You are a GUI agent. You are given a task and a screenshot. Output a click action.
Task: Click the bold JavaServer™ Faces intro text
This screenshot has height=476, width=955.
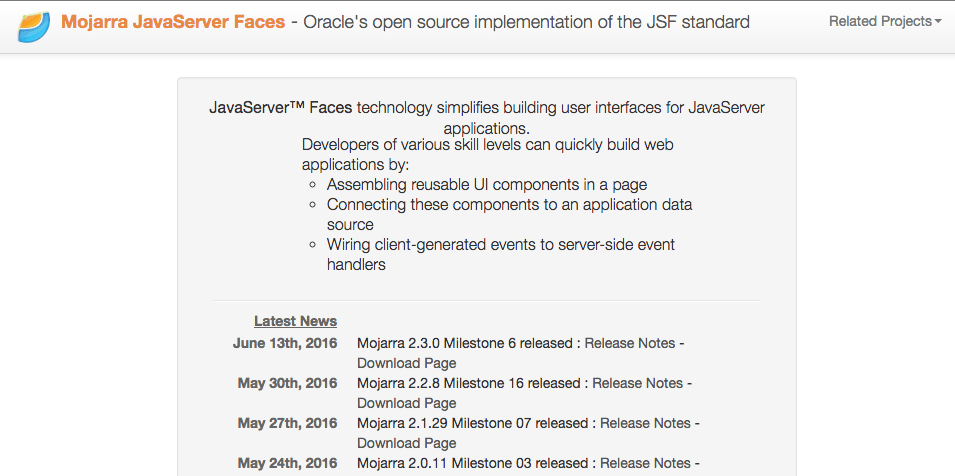coord(280,107)
